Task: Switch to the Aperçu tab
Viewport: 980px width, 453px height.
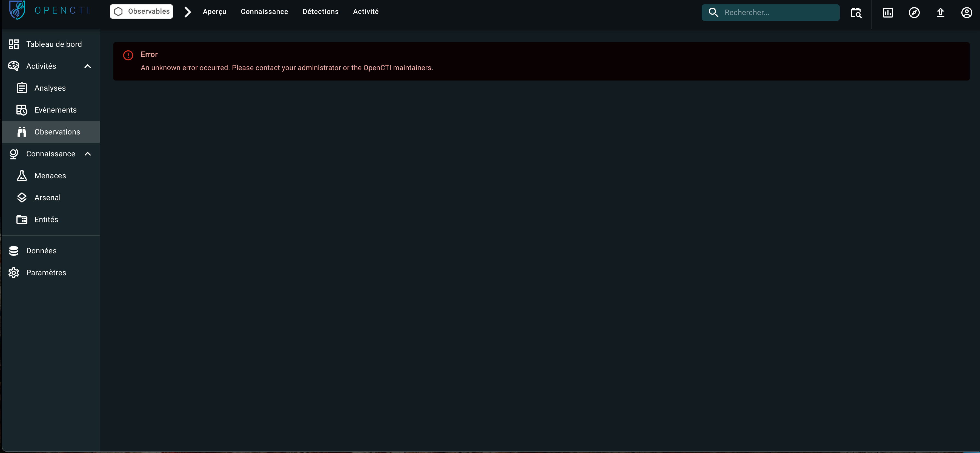Action: (214, 12)
